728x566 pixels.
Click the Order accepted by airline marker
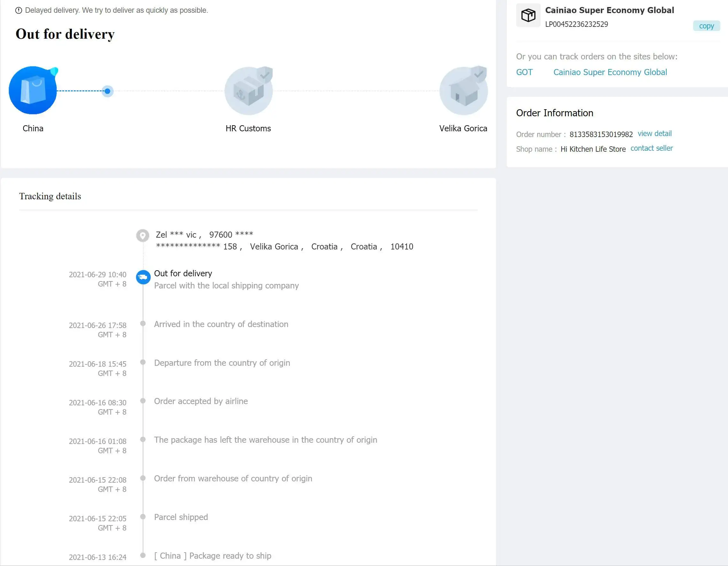143,401
